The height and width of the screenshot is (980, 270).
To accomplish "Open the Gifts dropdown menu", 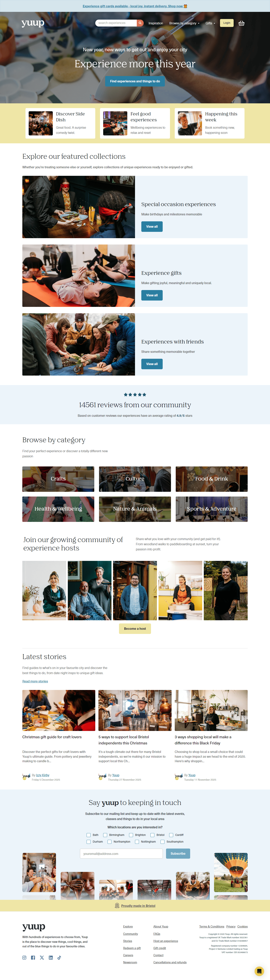I will point(210,23).
